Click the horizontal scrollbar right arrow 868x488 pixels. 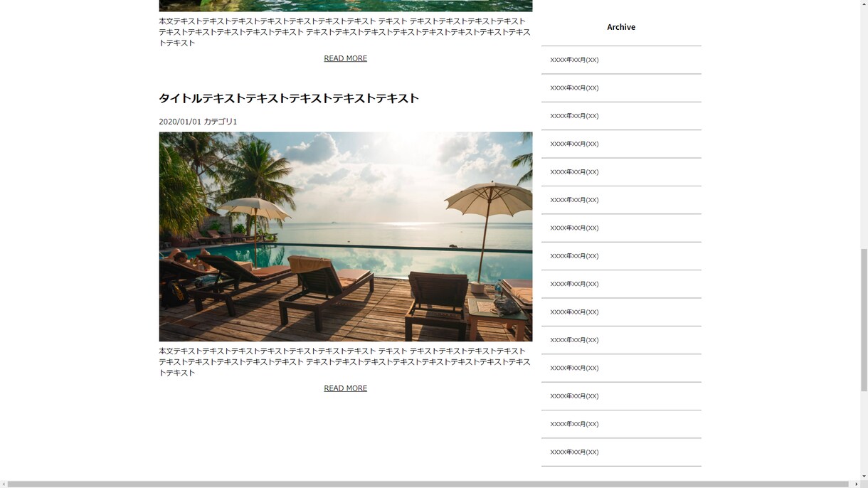click(856, 484)
